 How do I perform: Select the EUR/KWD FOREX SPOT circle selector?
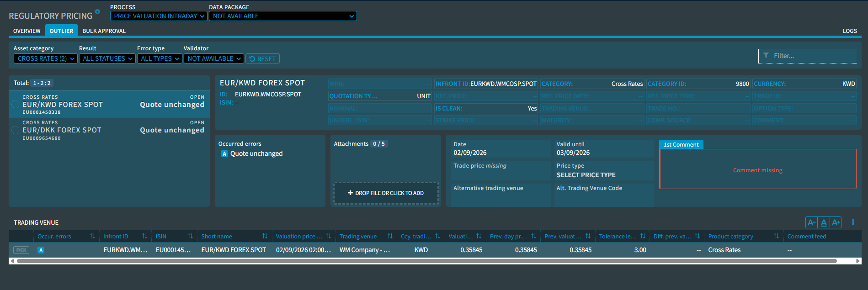[x=15, y=105]
